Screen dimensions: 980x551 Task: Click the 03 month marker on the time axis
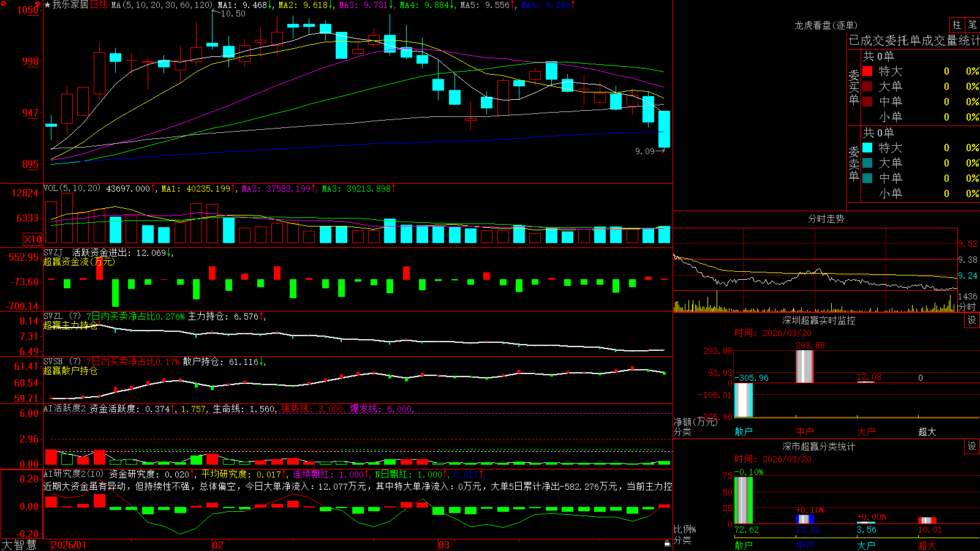pos(444,545)
